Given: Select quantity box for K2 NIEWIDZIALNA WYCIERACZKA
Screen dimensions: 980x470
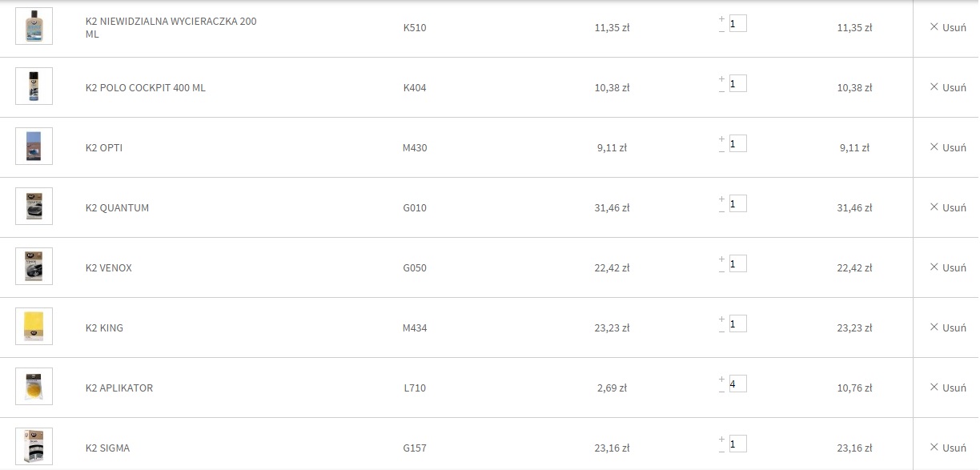Looking at the screenshot, I should tap(737, 24).
